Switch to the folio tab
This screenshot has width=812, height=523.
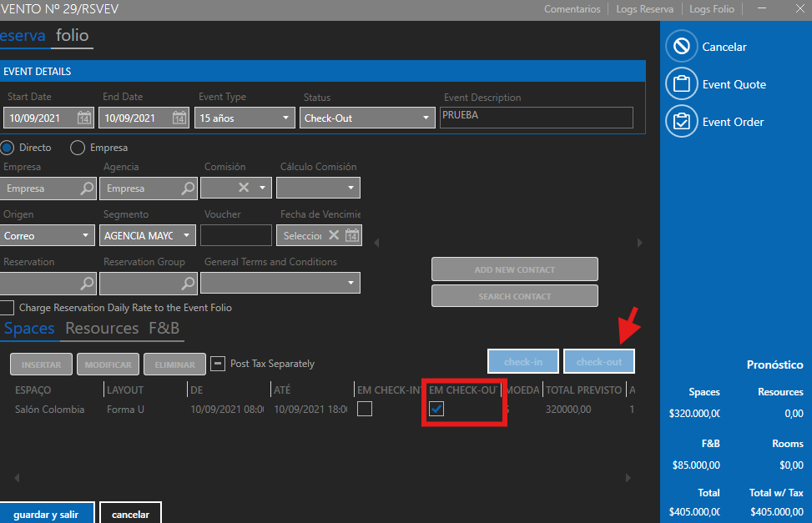(x=72, y=36)
